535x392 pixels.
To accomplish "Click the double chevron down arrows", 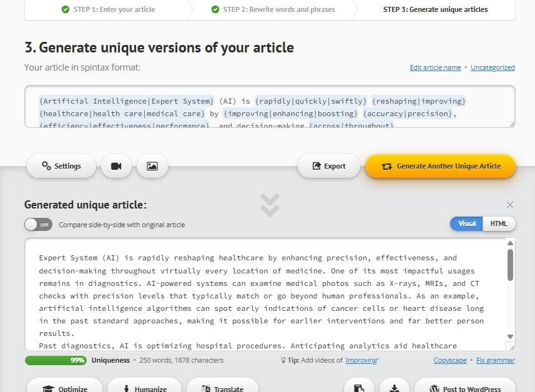I will click(270, 205).
